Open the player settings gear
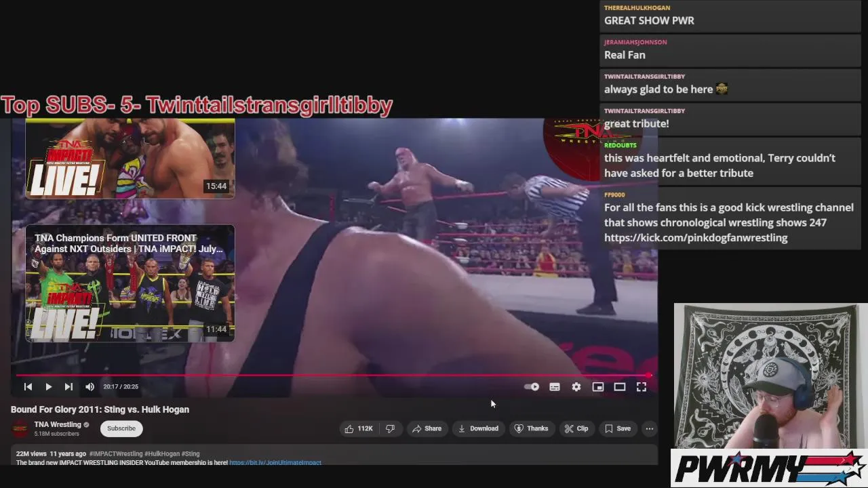868x488 pixels. click(576, 386)
